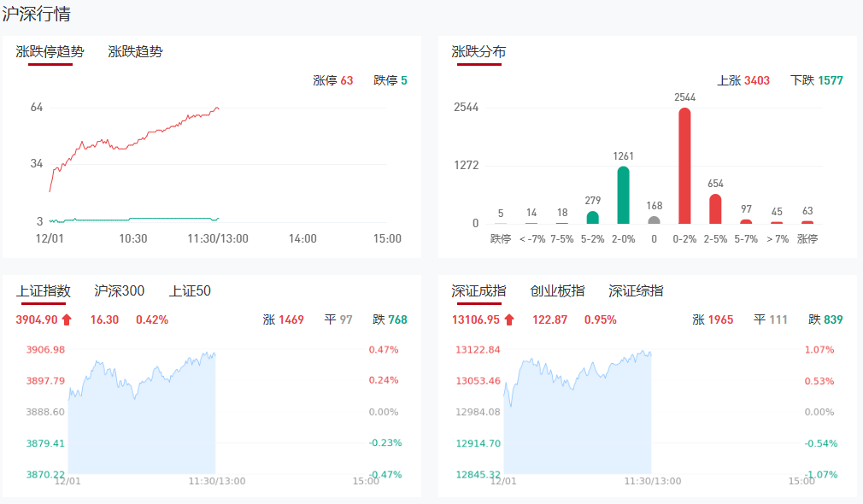
Task: Open the 沪深300 index tab
Action: 120,291
